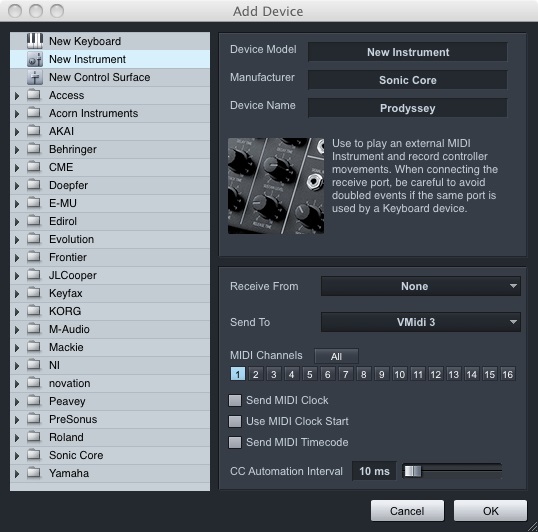The width and height of the screenshot is (538, 532).
Task: Choose the New Control Surface fader icon
Action: pyautogui.click(x=35, y=77)
